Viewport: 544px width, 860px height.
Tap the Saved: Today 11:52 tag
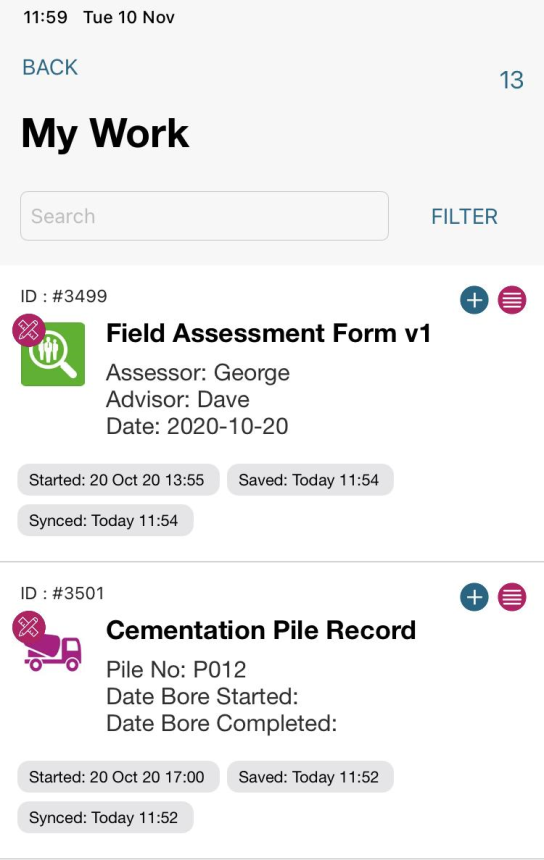click(310, 777)
